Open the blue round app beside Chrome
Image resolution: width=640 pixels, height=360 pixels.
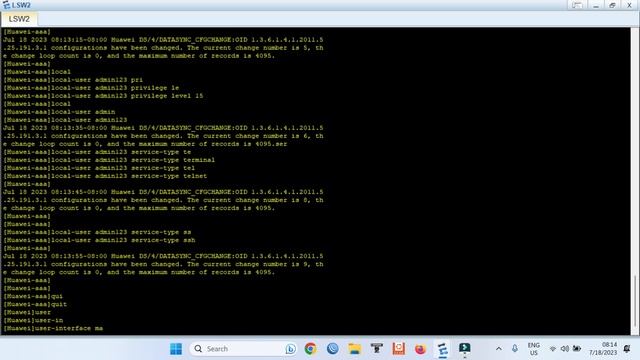coord(333,349)
